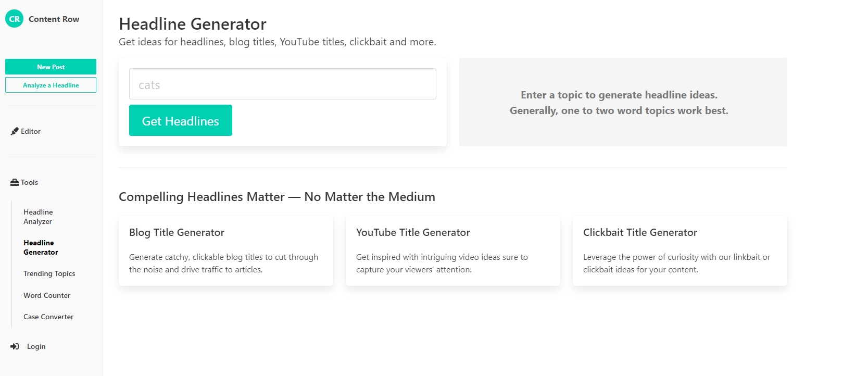Click the Get Headlines button
Screen dimensions: 868x376
pyautogui.click(x=181, y=120)
